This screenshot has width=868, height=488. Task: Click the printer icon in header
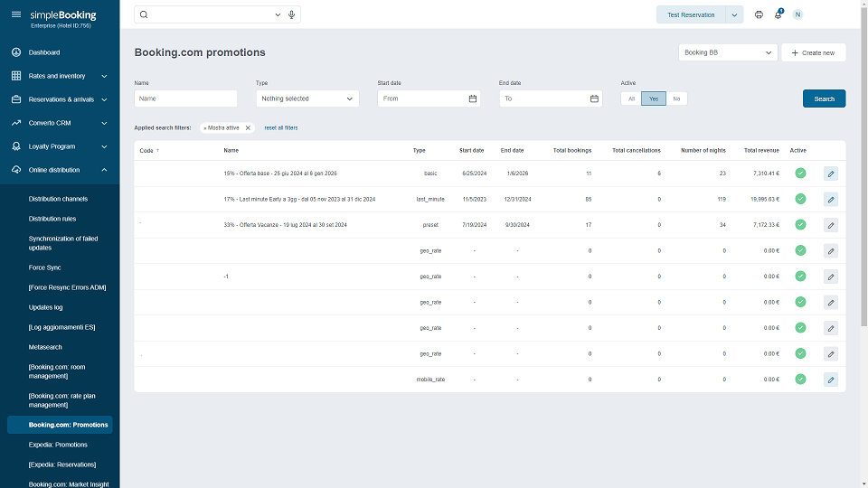(x=759, y=14)
